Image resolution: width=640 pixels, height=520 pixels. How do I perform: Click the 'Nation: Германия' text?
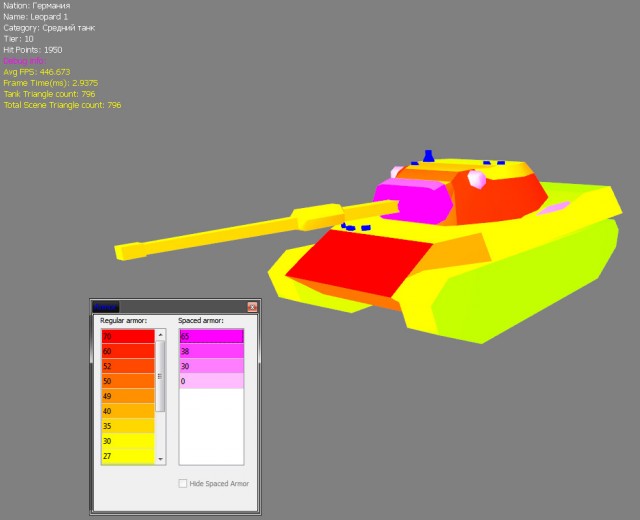[x=37, y=6]
